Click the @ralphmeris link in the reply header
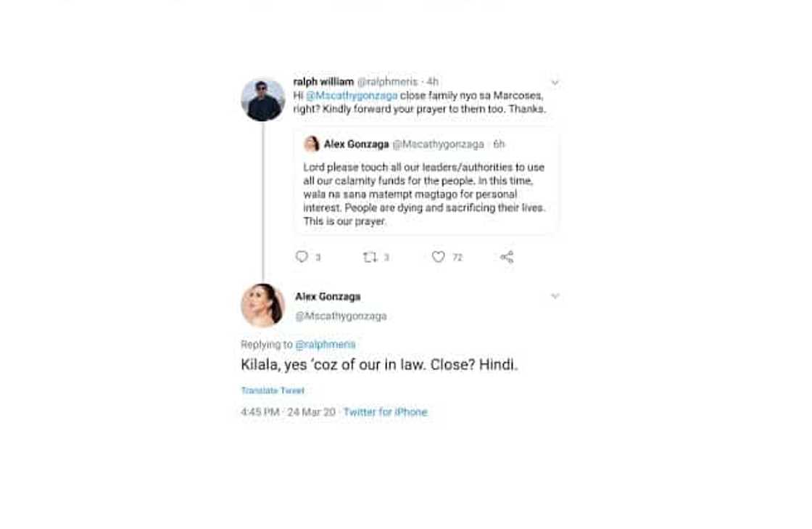This screenshot has width=812, height=529. [x=325, y=344]
